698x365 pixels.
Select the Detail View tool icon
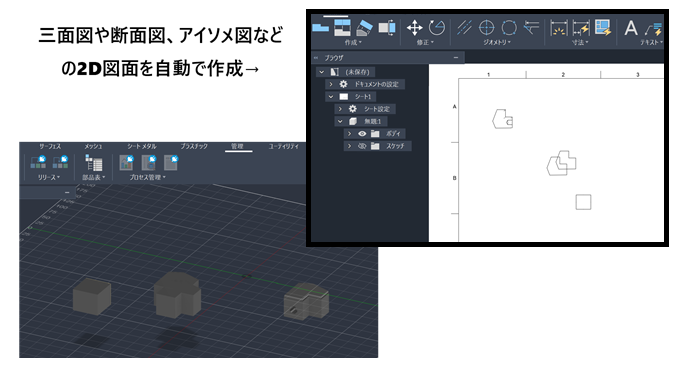click(386, 28)
